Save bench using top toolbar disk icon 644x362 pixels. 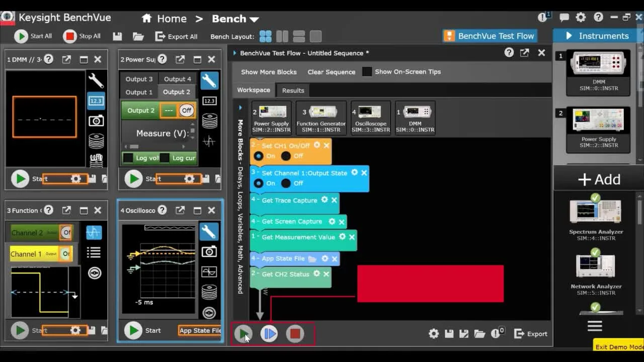click(x=117, y=36)
